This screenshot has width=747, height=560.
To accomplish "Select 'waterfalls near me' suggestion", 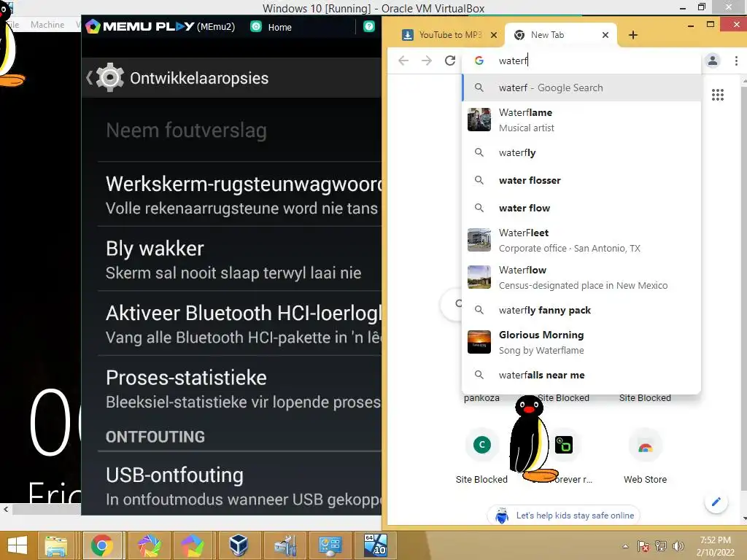I will coord(581,375).
